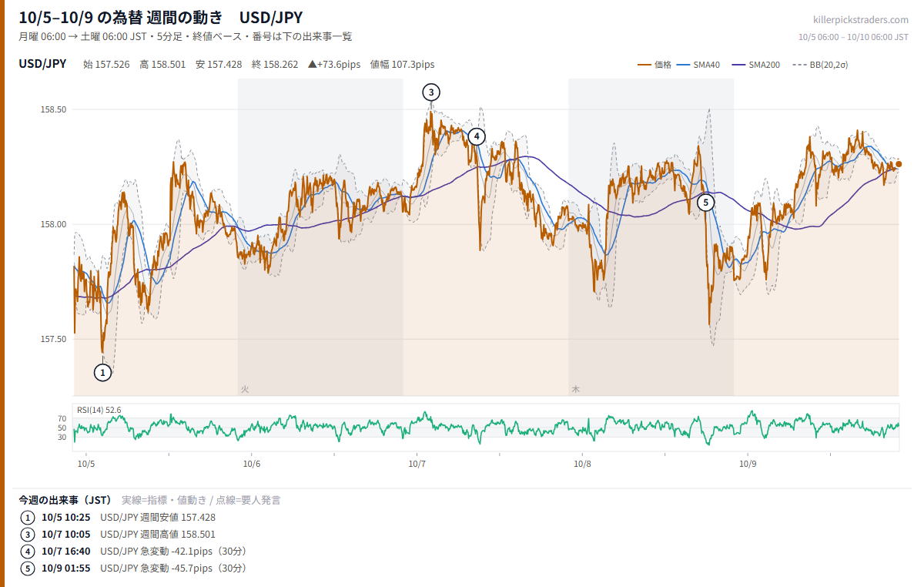
Task: Click the chart title '10/5–10/9 の為替 週間の動き'
Action: coord(121,18)
